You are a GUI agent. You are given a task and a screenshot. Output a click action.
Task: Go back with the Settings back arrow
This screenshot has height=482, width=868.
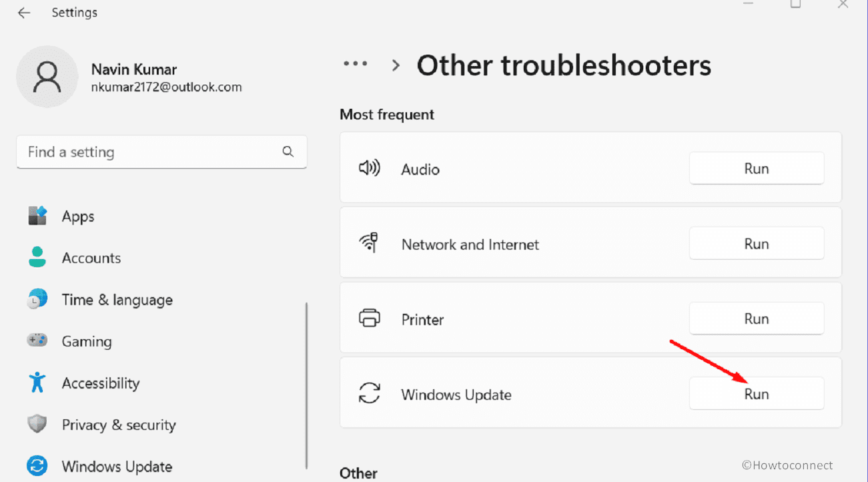(x=24, y=13)
